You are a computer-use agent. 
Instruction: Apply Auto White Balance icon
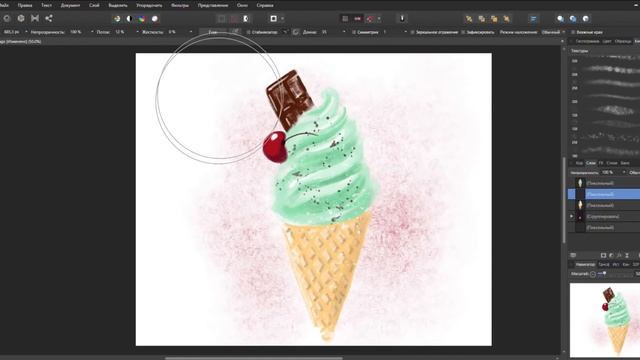click(x=155, y=19)
